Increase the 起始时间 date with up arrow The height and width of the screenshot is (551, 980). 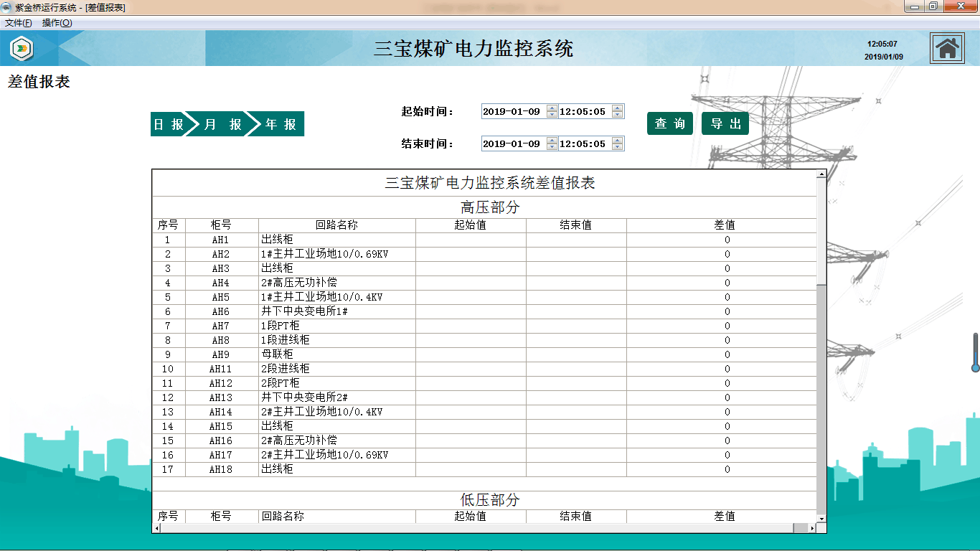552,108
